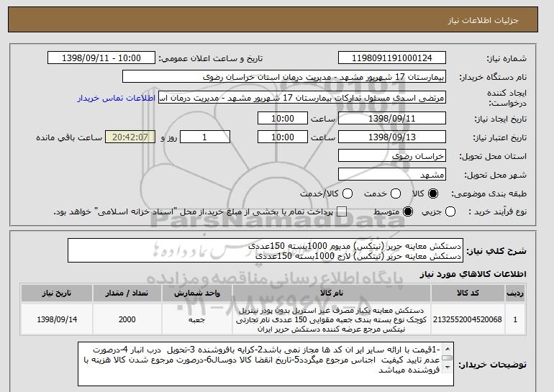Click the نام کالا column header
This screenshot has width=554, height=392.
(332, 293)
